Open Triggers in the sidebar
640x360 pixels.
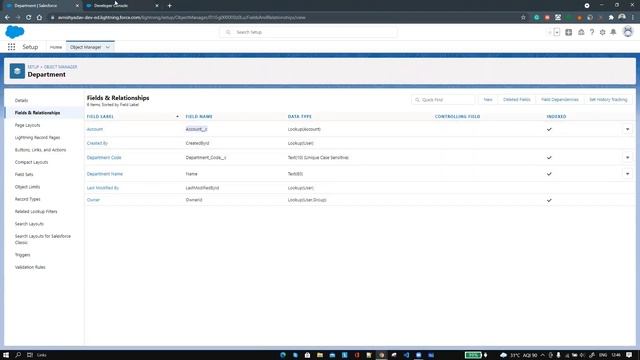pyautogui.click(x=22, y=255)
